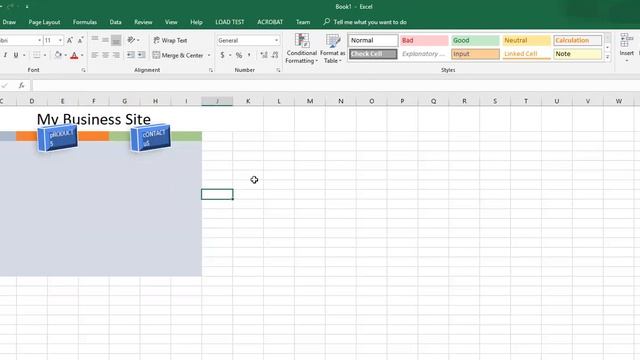Open the font size dropdown
The height and width of the screenshot is (360, 640).
coord(60,40)
